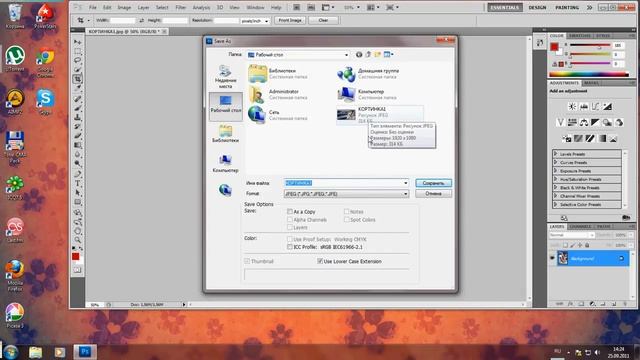
Task: Open the Filter menu
Action: 180,7
